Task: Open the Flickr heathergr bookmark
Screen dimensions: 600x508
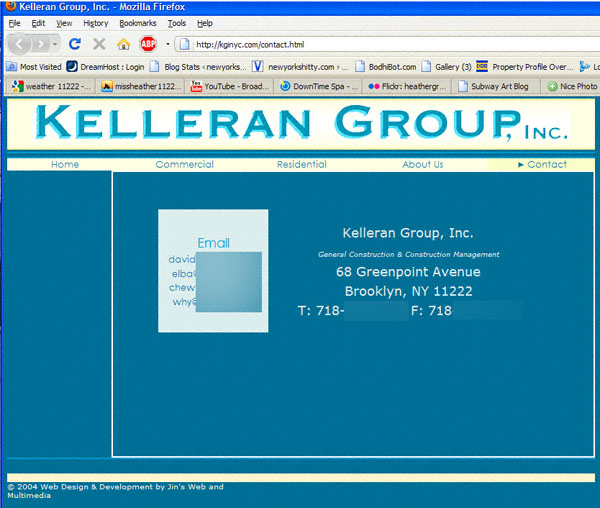Action: 405,86
